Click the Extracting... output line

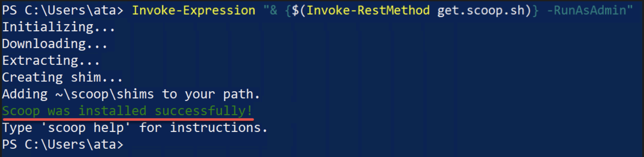[51, 61]
